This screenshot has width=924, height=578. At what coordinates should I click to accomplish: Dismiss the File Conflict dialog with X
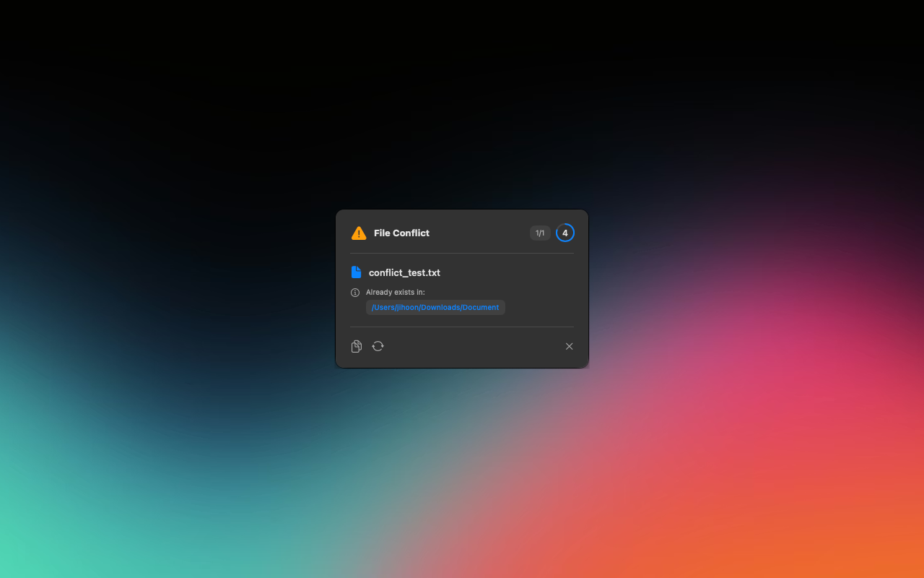(569, 347)
